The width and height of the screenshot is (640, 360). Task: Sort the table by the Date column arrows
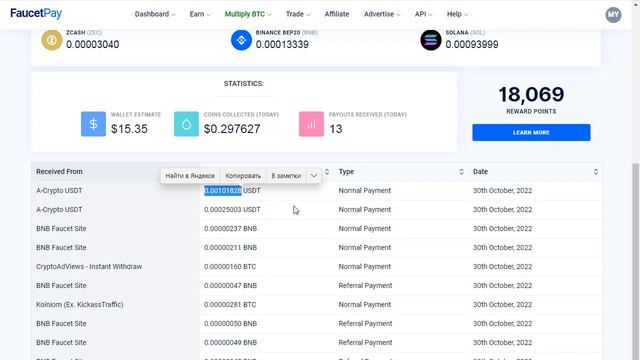[596, 171]
